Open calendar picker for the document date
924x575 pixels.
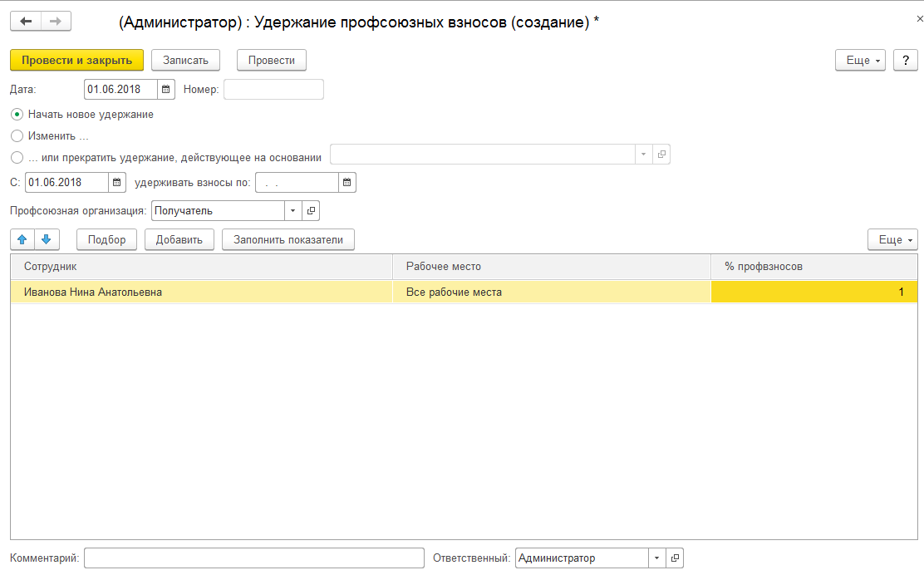[166, 90]
